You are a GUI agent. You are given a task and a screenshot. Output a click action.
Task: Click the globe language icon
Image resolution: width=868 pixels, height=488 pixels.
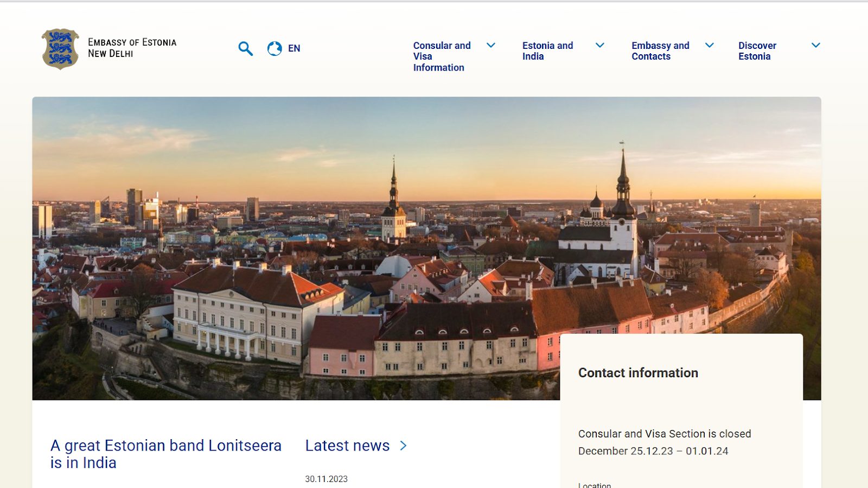pos(275,49)
